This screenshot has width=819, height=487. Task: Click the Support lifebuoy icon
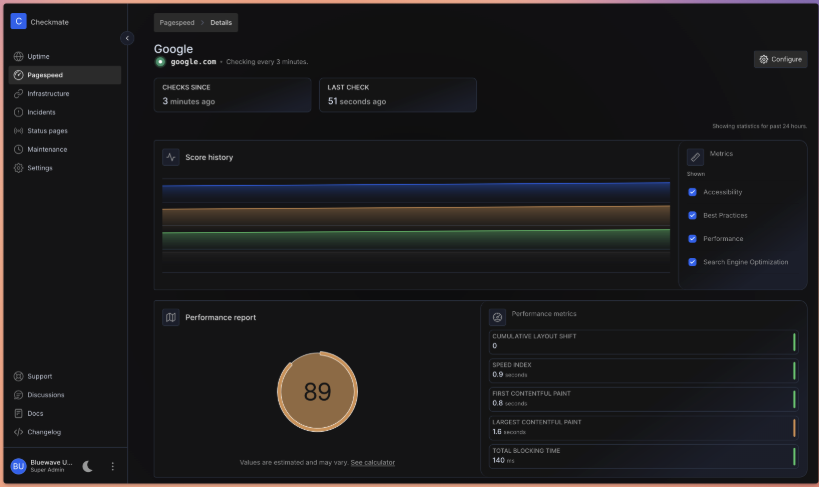(x=18, y=376)
